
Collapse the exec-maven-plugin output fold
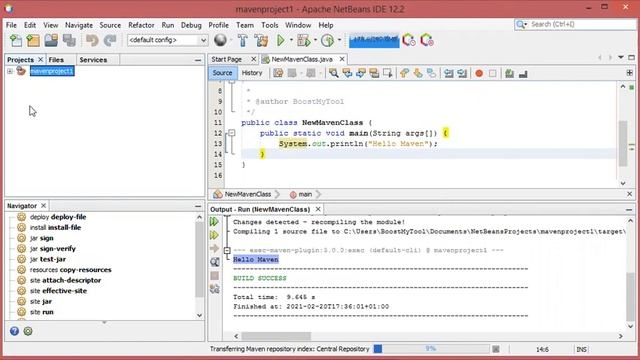pyautogui.click(x=227, y=250)
